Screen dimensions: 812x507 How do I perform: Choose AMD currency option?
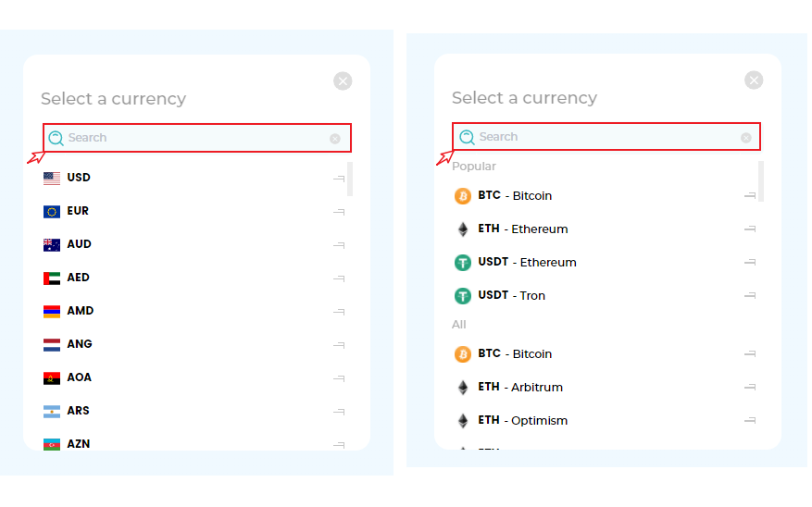(81, 311)
